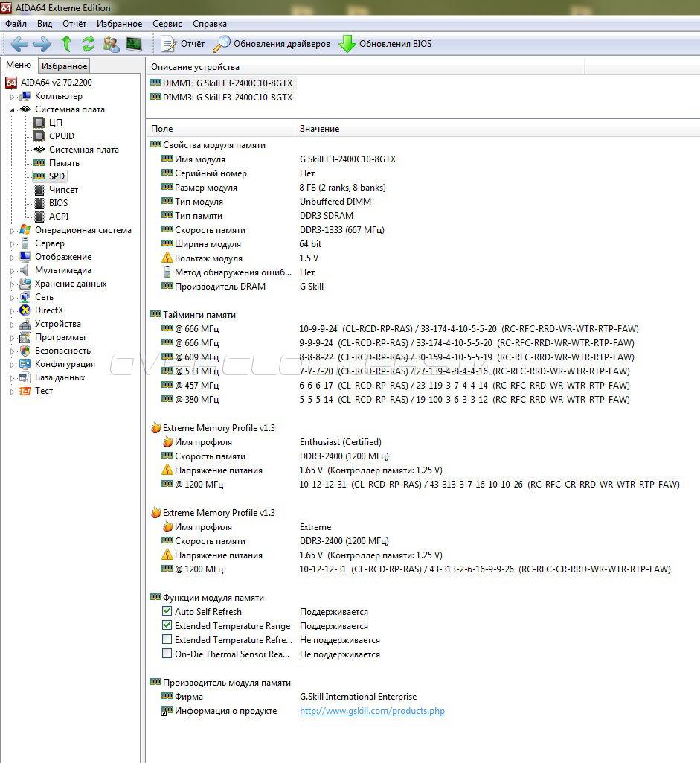This screenshot has width=700, height=763.
Task: Select the Enthusiast (Certified) profile value
Action: click(x=340, y=442)
